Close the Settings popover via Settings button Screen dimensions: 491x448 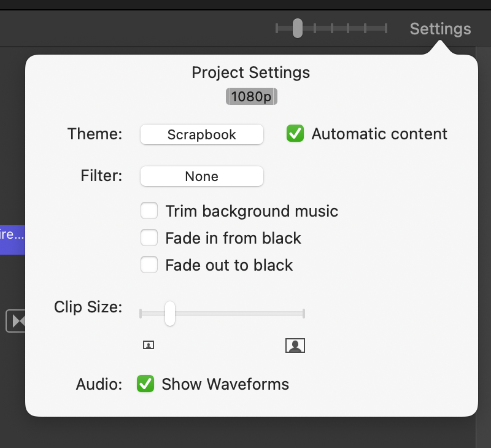coord(440,29)
